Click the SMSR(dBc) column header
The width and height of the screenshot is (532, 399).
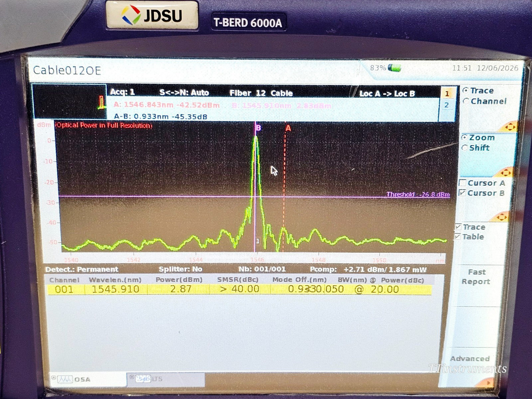[x=238, y=280]
